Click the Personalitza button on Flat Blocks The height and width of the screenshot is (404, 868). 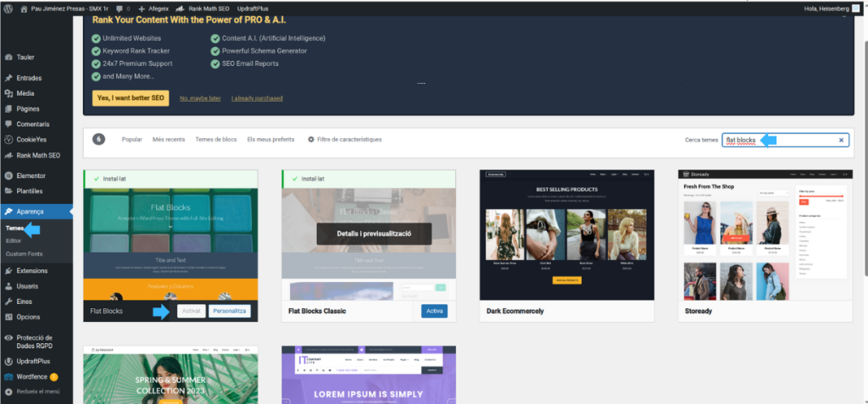[x=230, y=311]
